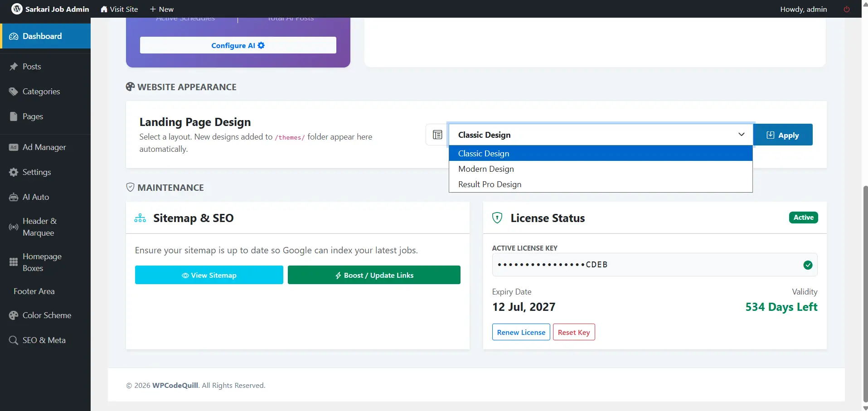Click the green license verified checkmark
The image size is (868, 411).
[x=808, y=265]
